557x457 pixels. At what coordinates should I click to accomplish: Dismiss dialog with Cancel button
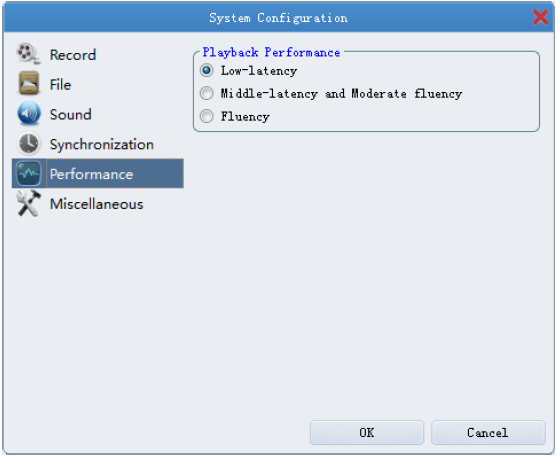point(488,432)
